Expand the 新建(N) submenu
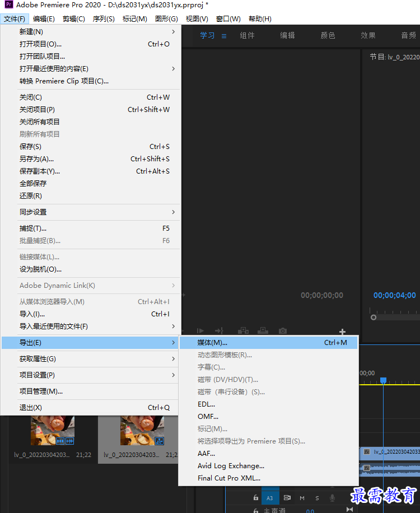The width and height of the screenshot is (420, 513). click(91, 32)
